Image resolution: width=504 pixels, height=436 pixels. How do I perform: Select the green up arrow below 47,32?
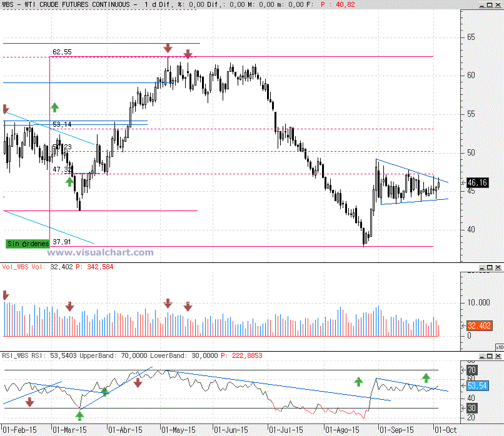coord(69,182)
